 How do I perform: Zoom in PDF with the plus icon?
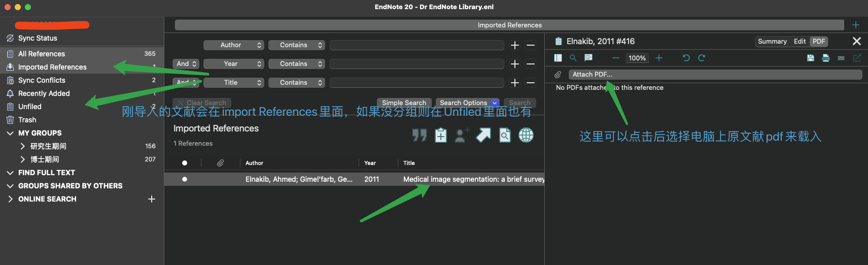[659, 58]
